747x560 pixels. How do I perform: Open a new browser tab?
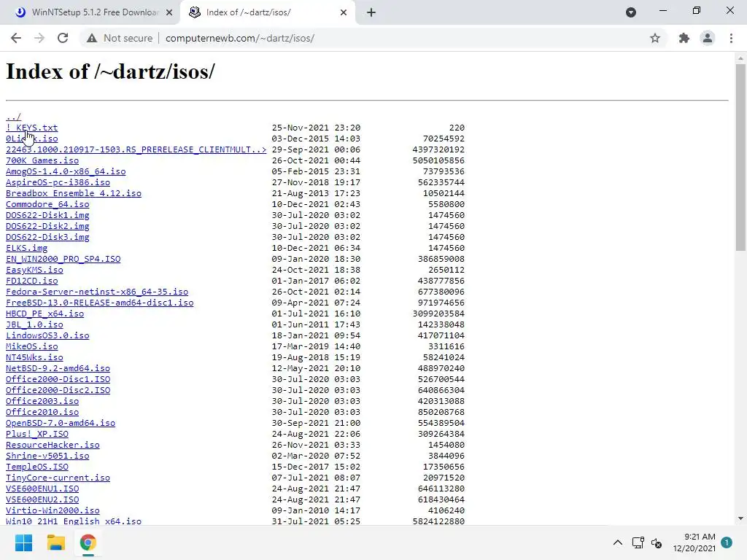(371, 12)
